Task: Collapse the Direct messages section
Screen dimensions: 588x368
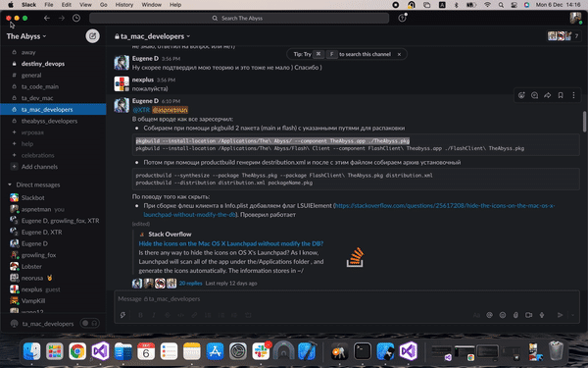Action: [10, 184]
